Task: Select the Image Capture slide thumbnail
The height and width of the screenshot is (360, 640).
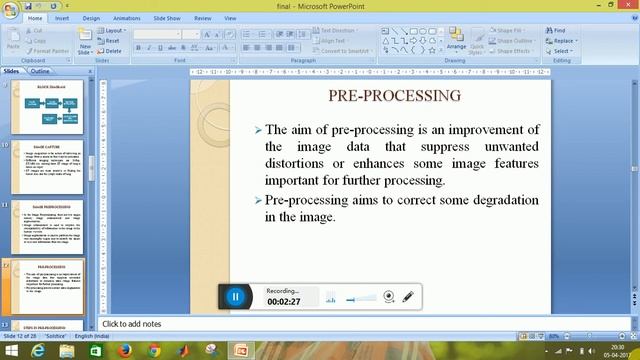Action: pos(47,167)
